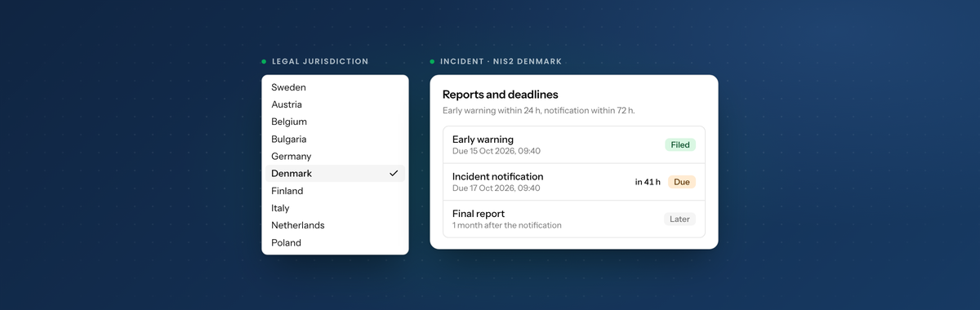Click the 'Early warning within 24 h' subtitle

(x=539, y=110)
